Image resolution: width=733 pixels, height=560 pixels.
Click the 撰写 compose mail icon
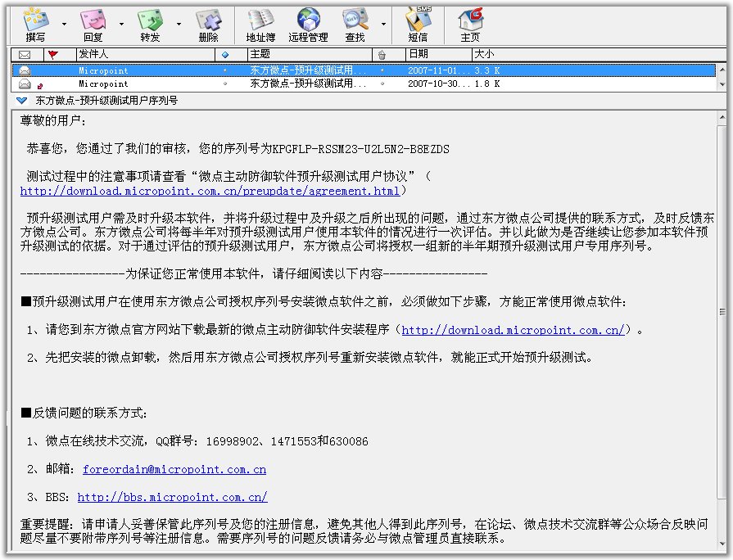point(36,25)
